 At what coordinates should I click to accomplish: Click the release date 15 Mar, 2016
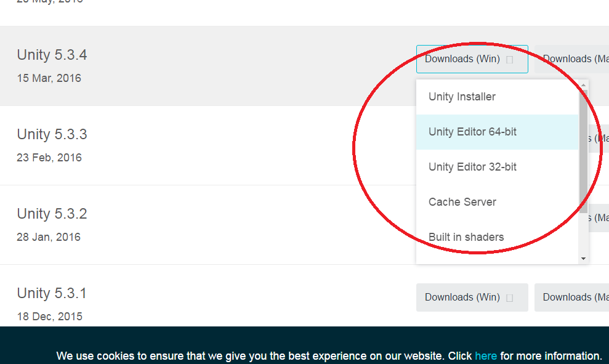click(x=49, y=78)
